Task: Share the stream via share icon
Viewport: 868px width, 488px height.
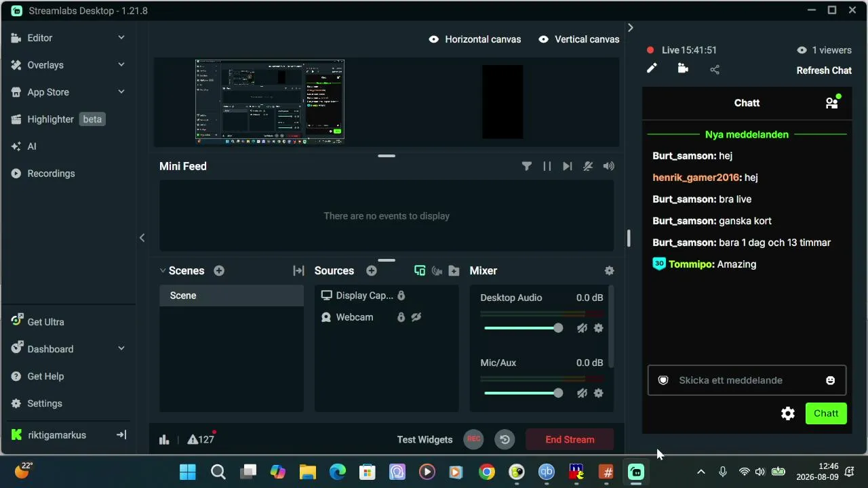Action: [715, 69]
